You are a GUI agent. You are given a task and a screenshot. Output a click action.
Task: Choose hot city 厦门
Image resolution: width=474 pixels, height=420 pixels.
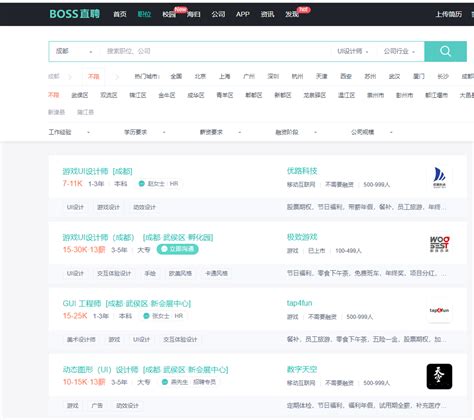pyautogui.click(x=419, y=76)
